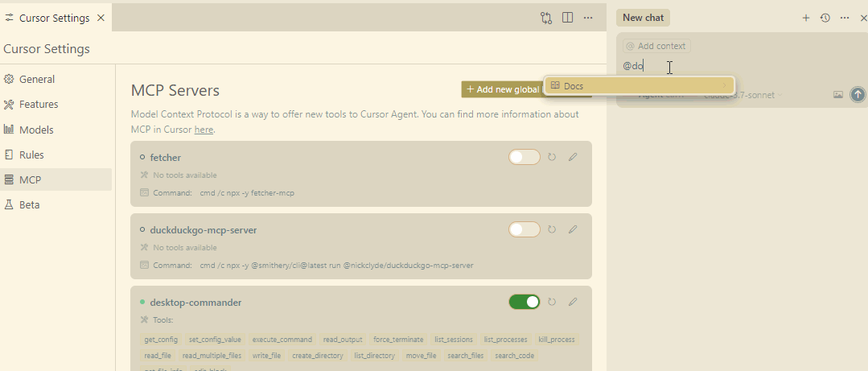The width and height of the screenshot is (868, 371).
Task: Click the write_file tool tag
Action: point(267,356)
